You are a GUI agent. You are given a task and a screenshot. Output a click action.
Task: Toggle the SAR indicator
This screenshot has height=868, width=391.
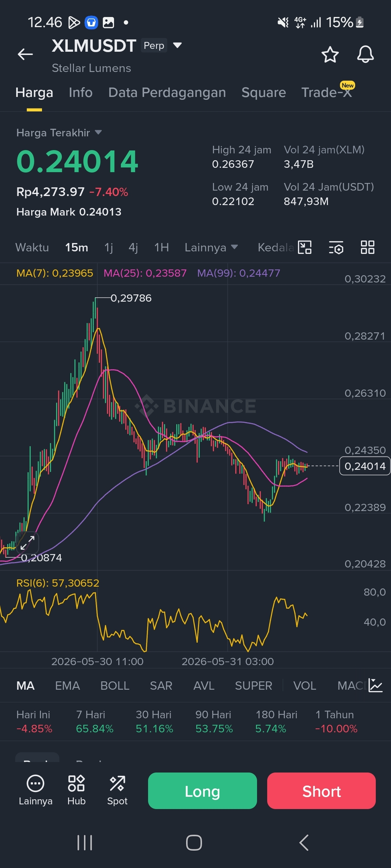161,686
